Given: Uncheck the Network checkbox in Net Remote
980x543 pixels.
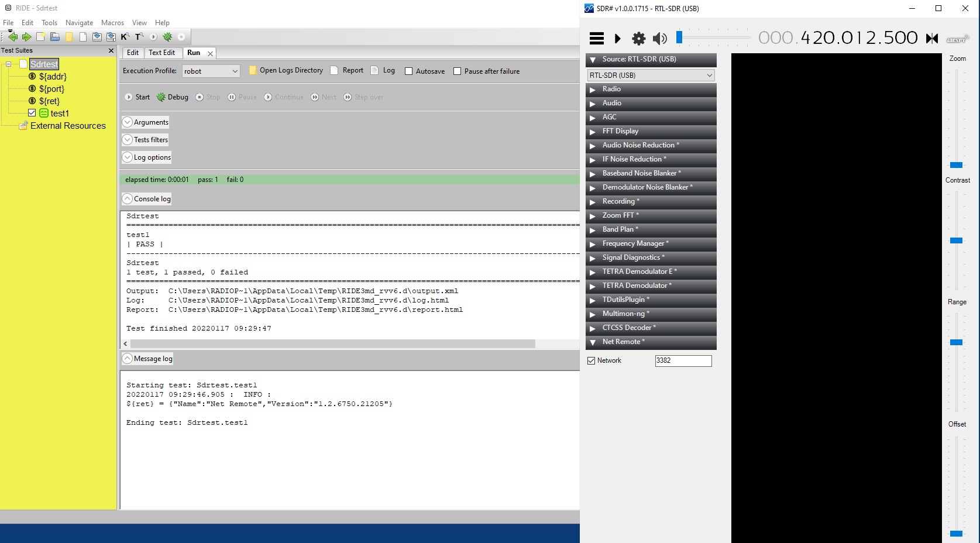Looking at the screenshot, I should click(592, 360).
